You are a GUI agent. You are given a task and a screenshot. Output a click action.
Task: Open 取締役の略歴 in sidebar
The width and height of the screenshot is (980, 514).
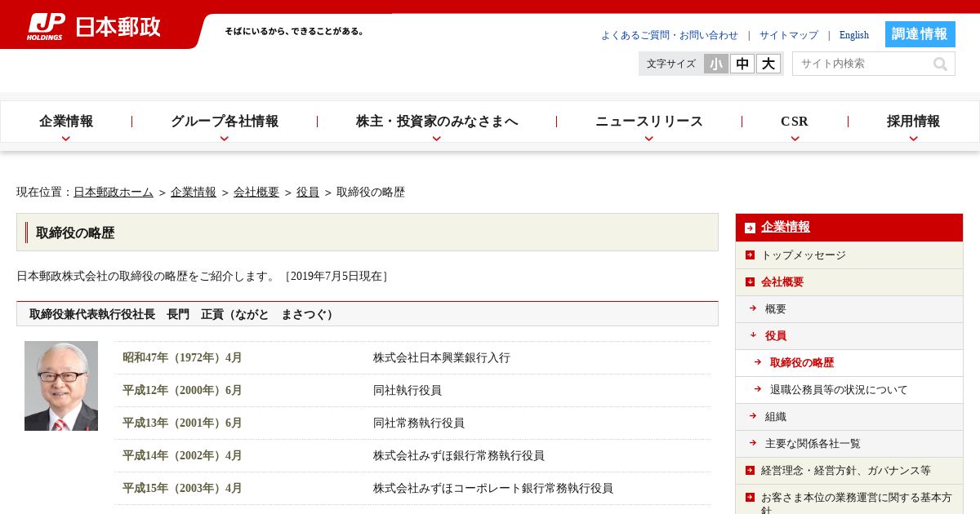coord(802,363)
